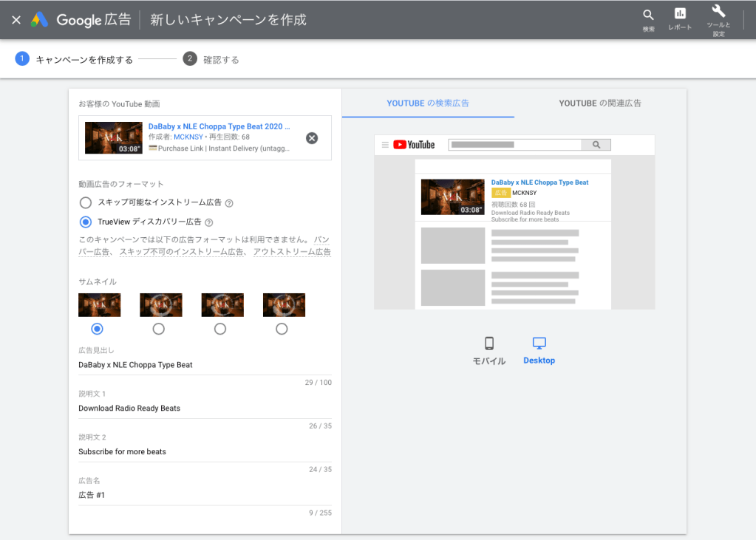Click help icon beside skippable in-stream ad
The width and height of the screenshot is (756, 540).
pos(229,203)
